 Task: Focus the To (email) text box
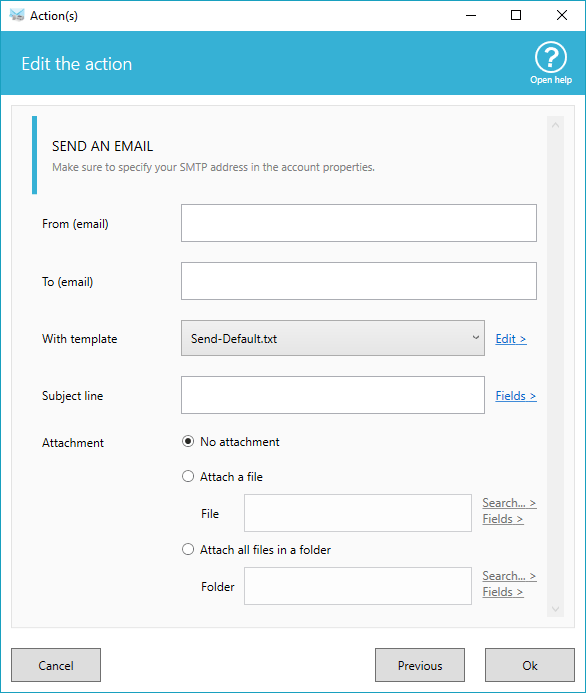click(359, 281)
